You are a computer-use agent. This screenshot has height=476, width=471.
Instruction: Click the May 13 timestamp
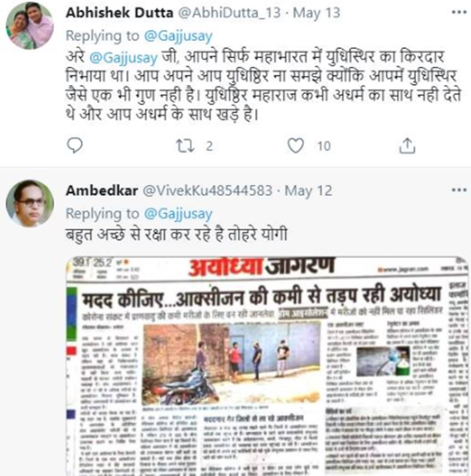[x=316, y=13]
